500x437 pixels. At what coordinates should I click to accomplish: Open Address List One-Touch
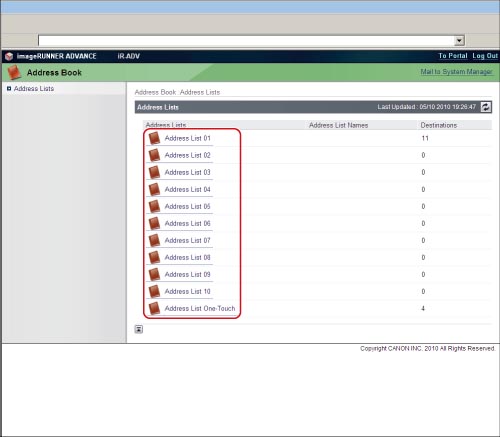(200, 308)
